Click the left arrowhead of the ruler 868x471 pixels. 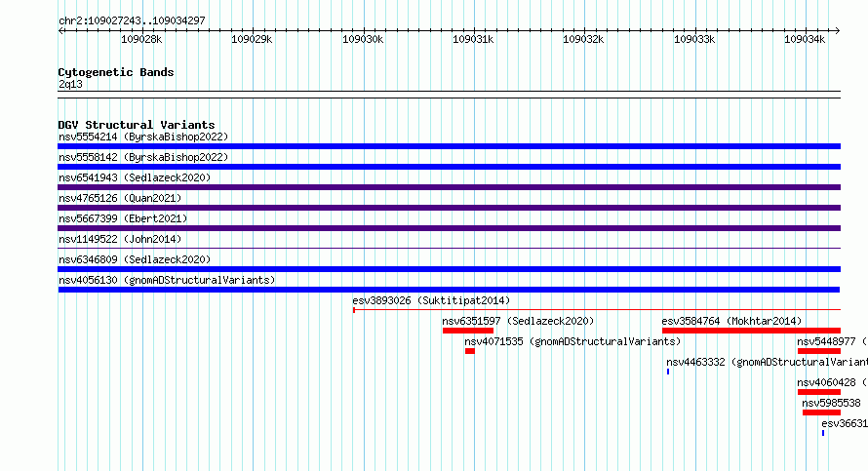60,31
